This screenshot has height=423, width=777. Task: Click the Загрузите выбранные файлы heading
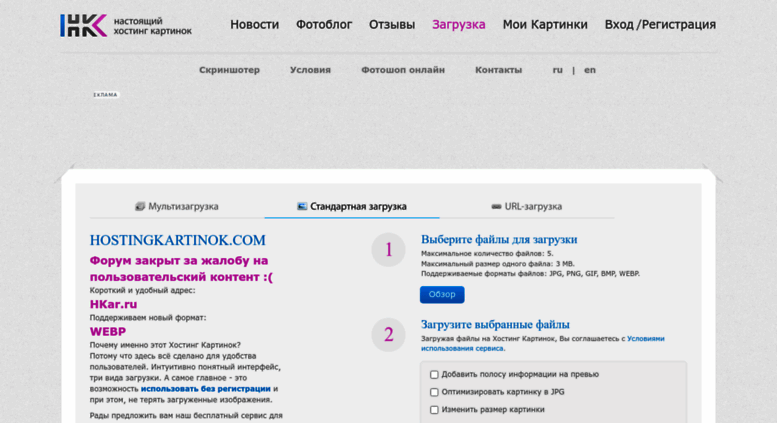pos(495,324)
